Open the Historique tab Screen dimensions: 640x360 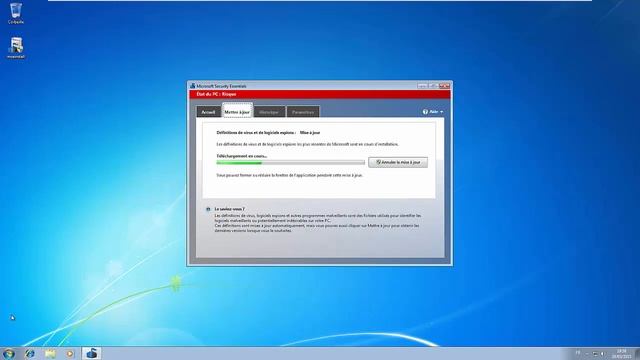click(269, 112)
